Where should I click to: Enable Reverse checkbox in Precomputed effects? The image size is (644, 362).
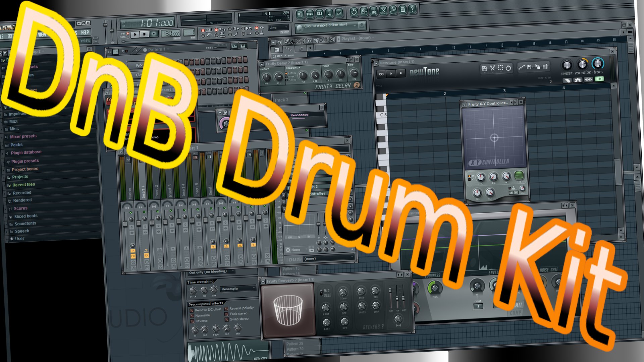click(192, 321)
